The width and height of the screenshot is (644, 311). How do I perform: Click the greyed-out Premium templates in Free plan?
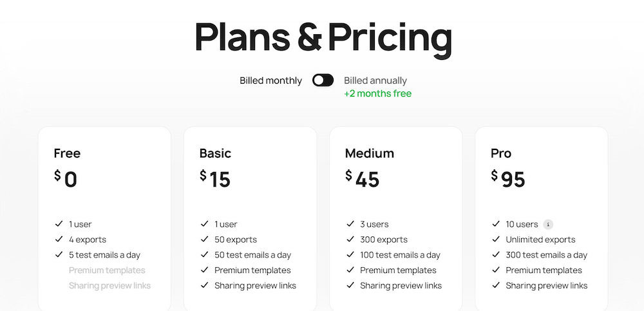click(107, 270)
